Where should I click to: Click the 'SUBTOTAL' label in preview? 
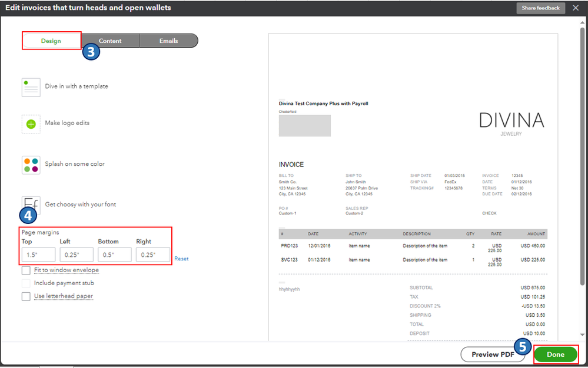pos(421,288)
